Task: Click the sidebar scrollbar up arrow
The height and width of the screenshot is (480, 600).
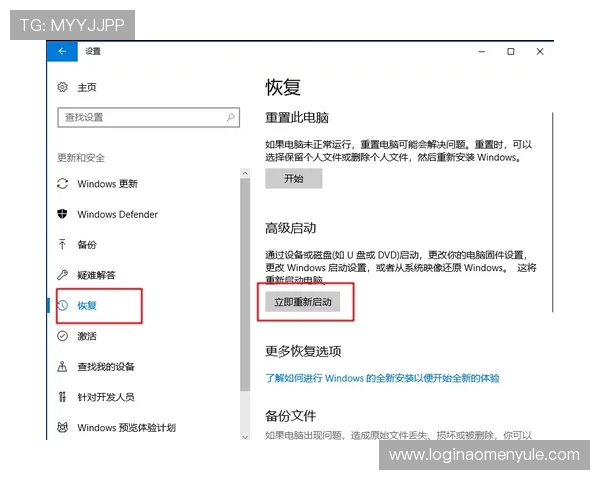Action: [x=245, y=173]
